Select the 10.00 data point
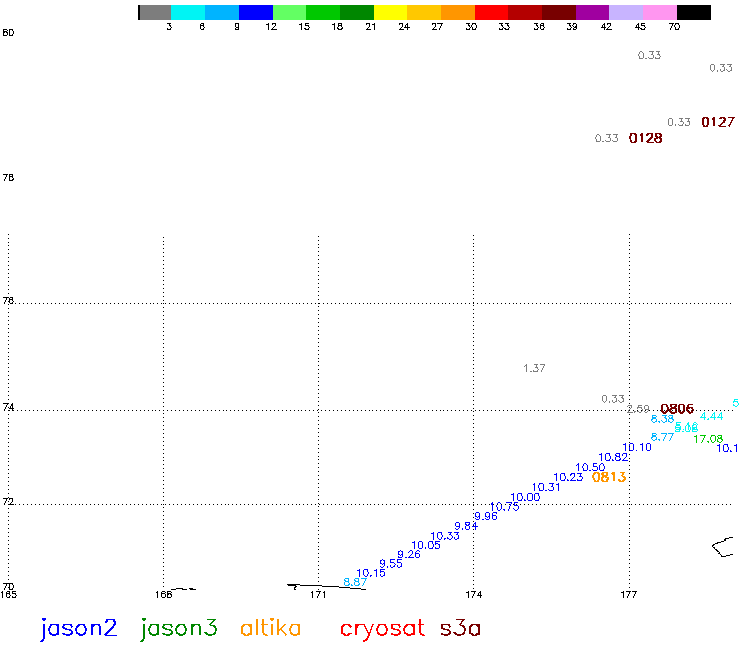 [x=525, y=497]
